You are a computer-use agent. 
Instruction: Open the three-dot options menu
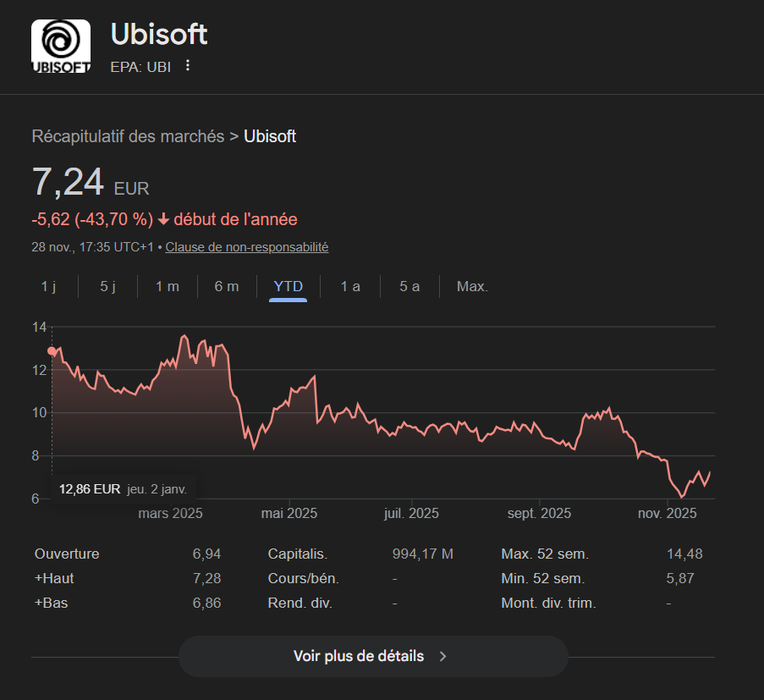[188, 66]
